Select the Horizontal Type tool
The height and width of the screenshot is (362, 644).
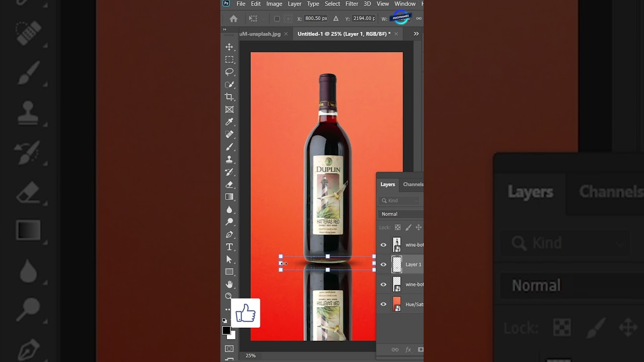point(229,247)
